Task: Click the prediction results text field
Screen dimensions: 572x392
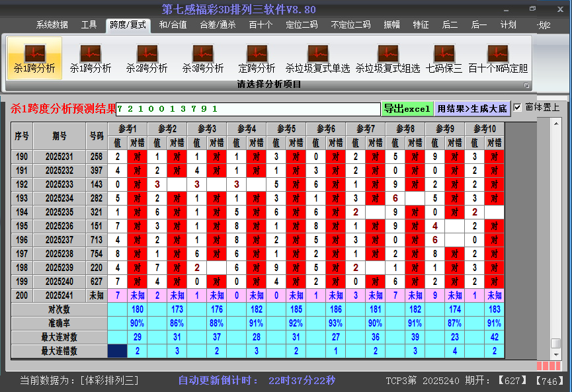Action: coord(248,108)
